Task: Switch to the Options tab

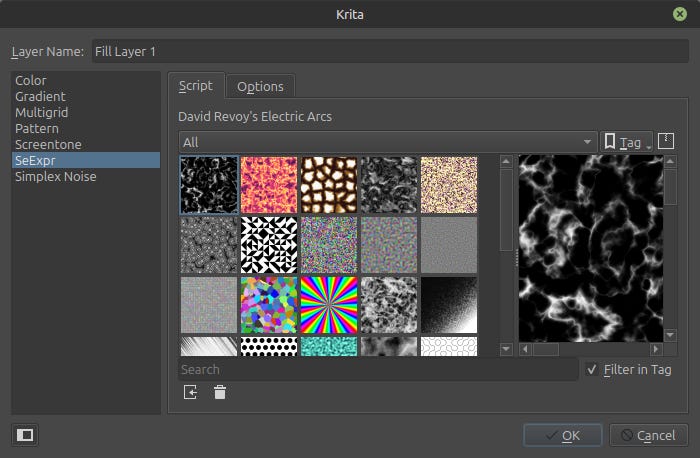Action: (x=260, y=86)
